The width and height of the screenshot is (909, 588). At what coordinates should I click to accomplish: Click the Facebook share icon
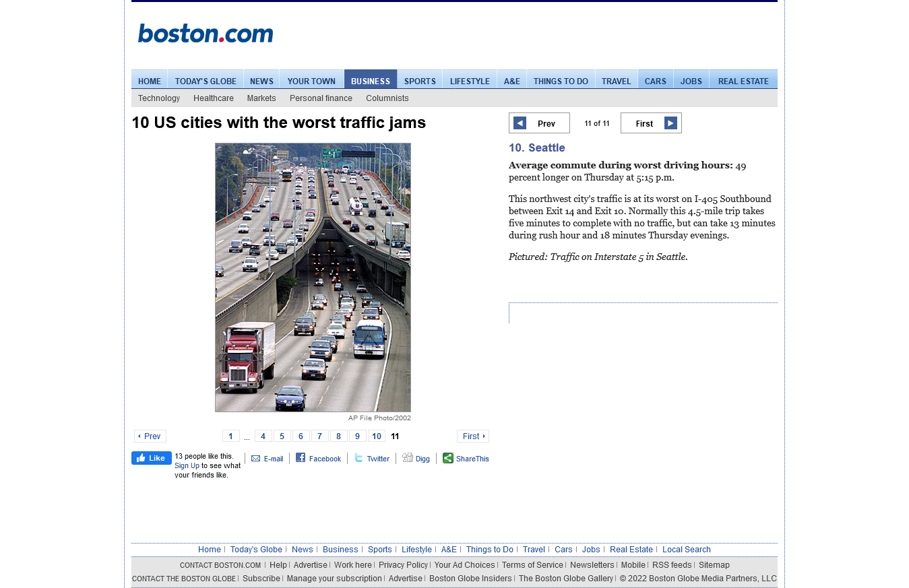[x=301, y=458]
